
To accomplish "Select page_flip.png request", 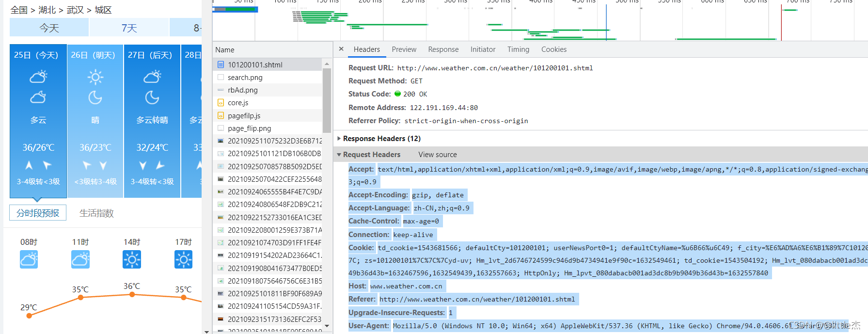I will [x=268, y=128].
